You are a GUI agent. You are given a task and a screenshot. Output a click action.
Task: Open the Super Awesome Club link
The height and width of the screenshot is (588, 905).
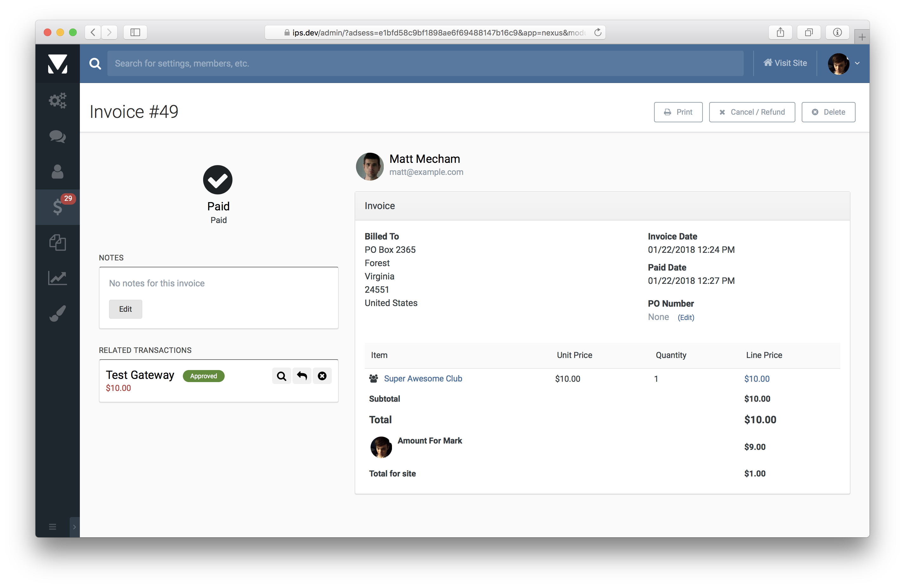pyautogui.click(x=423, y=379)
